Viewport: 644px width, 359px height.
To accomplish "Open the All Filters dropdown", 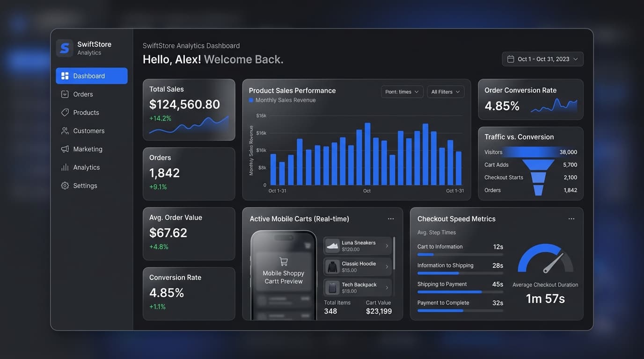I will click(446, 92).
